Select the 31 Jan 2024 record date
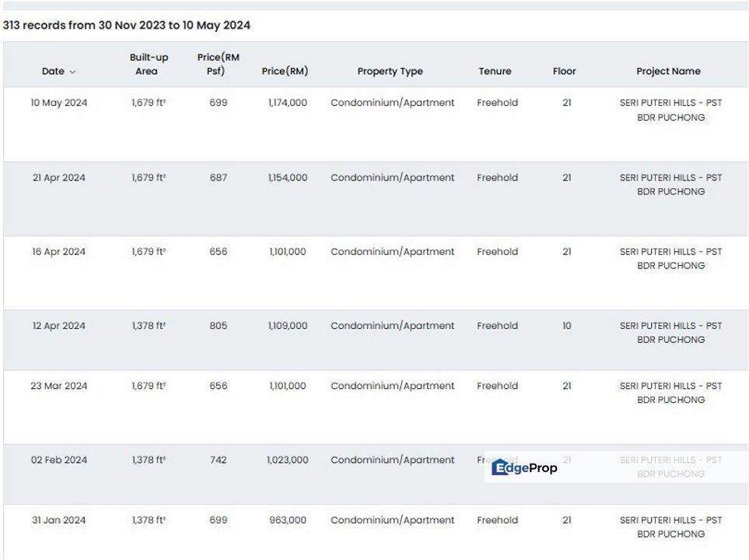 click(59, 520)
